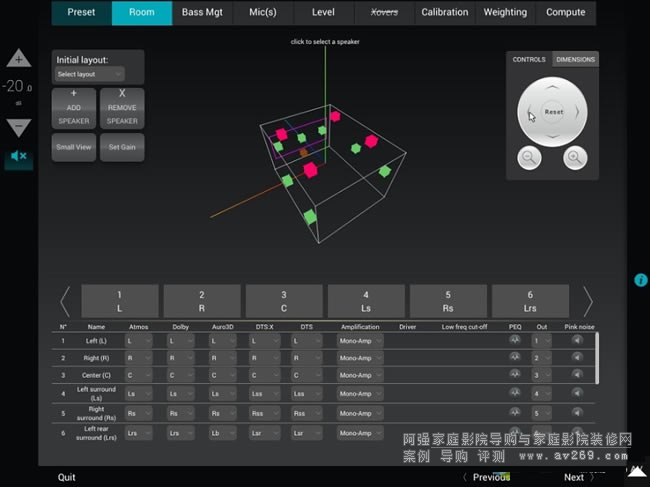Decrease volume with the down arrow
This screenshot has width=650, height=487.
(x=19, y=127)
